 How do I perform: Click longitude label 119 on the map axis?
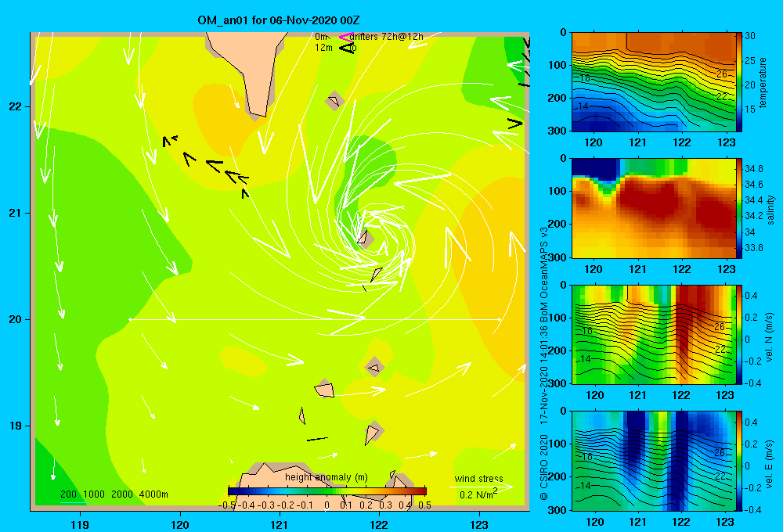80,524
